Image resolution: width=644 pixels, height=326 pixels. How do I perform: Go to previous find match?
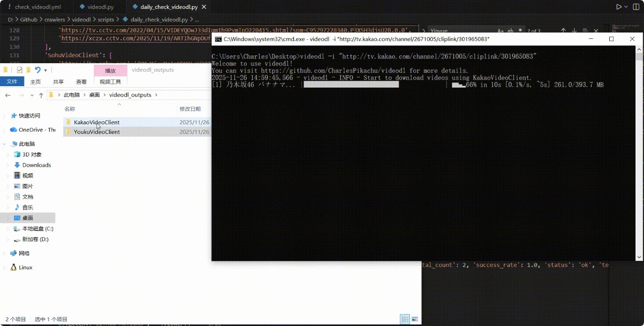(563, 31)
